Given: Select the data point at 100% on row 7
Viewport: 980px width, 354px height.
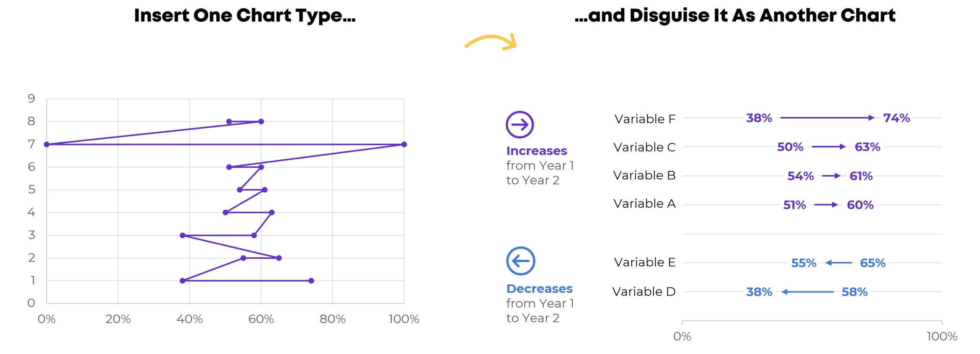Looking at the screenshot, I should coord(404,144).
